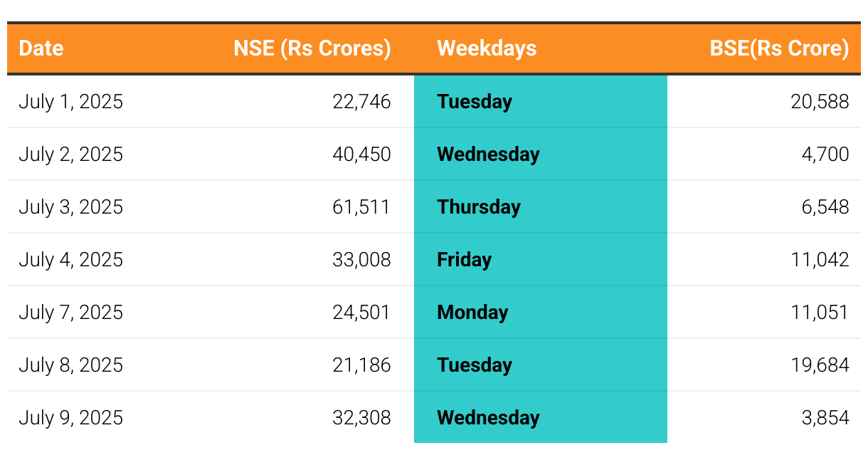Click the NSE value 22,746
Viewport: 868px width, 450px height.
click(x=361, y=102)
